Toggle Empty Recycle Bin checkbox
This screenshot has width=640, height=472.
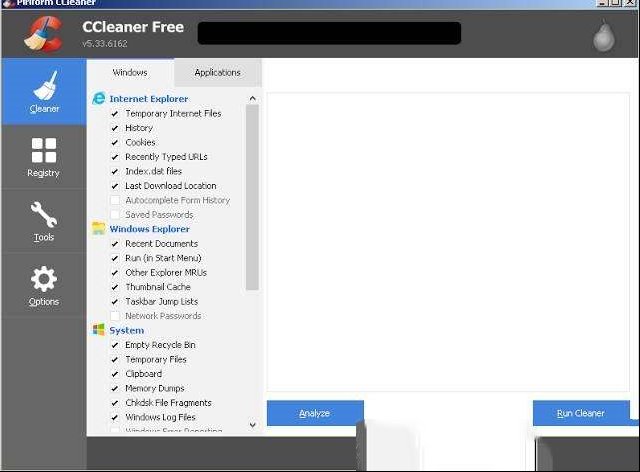[x=115, y=345]
